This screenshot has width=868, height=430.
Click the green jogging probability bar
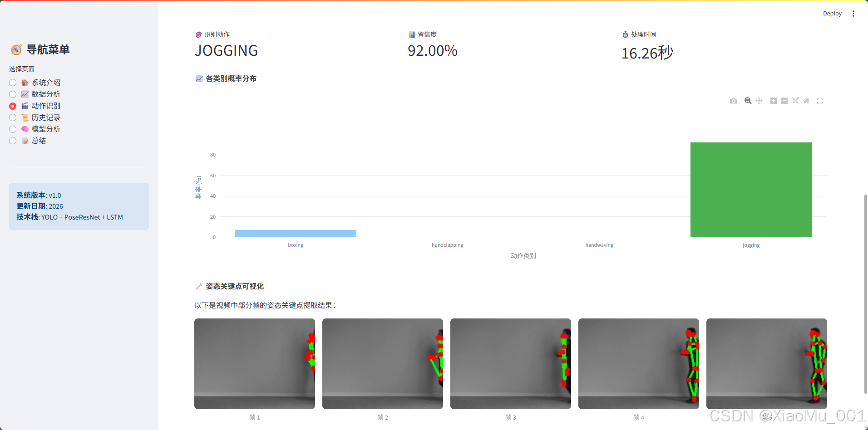click(x=751, y=190)
